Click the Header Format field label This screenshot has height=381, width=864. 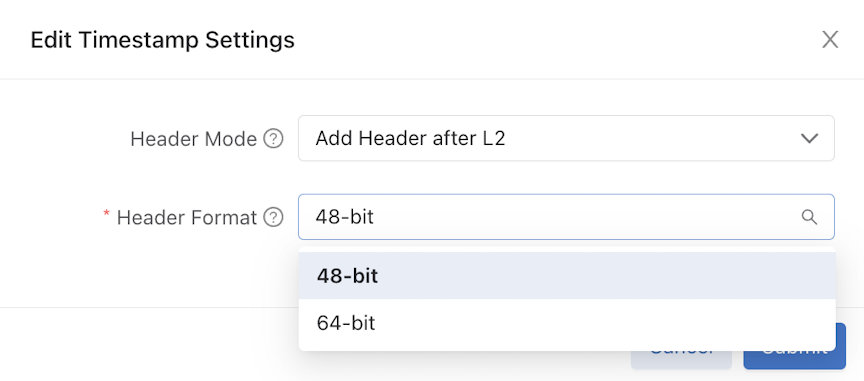coord(187,218)
